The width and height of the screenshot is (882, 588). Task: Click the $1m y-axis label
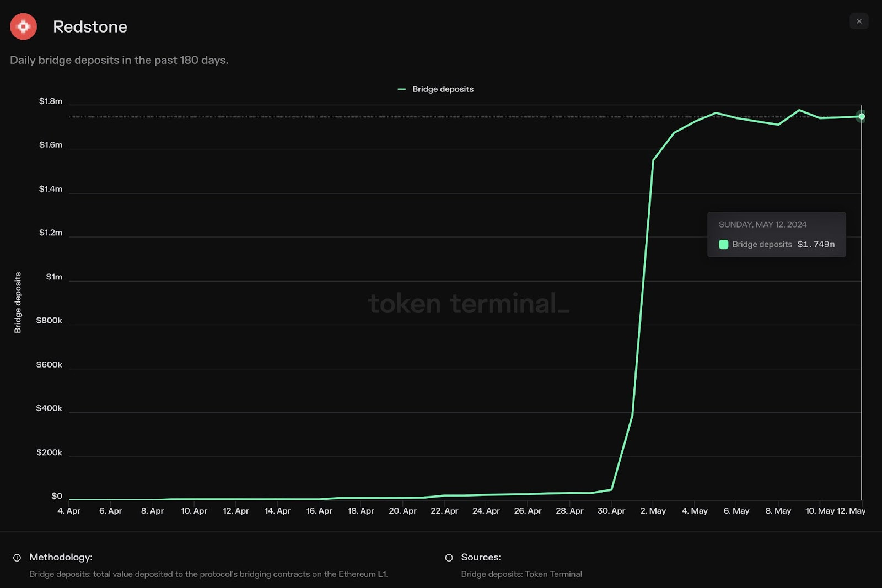54,277
